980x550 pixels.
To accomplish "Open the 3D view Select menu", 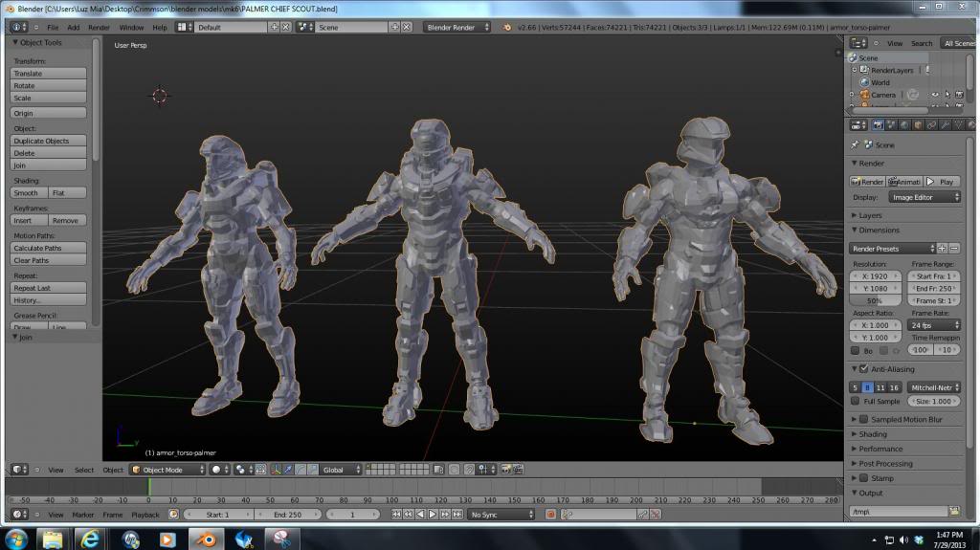I will tap(84, 470).
